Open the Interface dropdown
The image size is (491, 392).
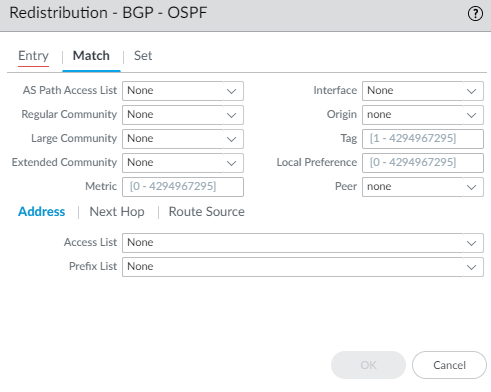click(423, 91)
